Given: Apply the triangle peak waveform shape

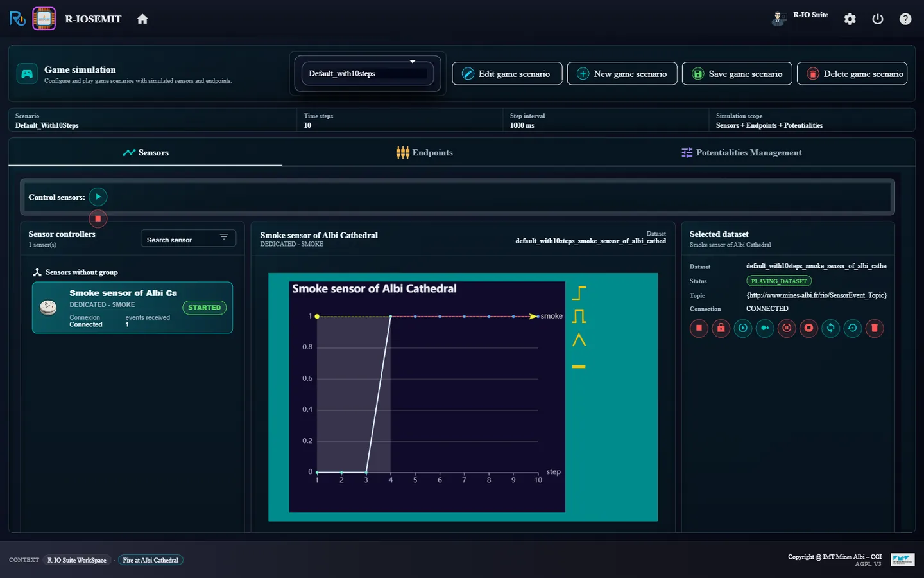Looking at the screenshot, I should [x=579, y=340].
